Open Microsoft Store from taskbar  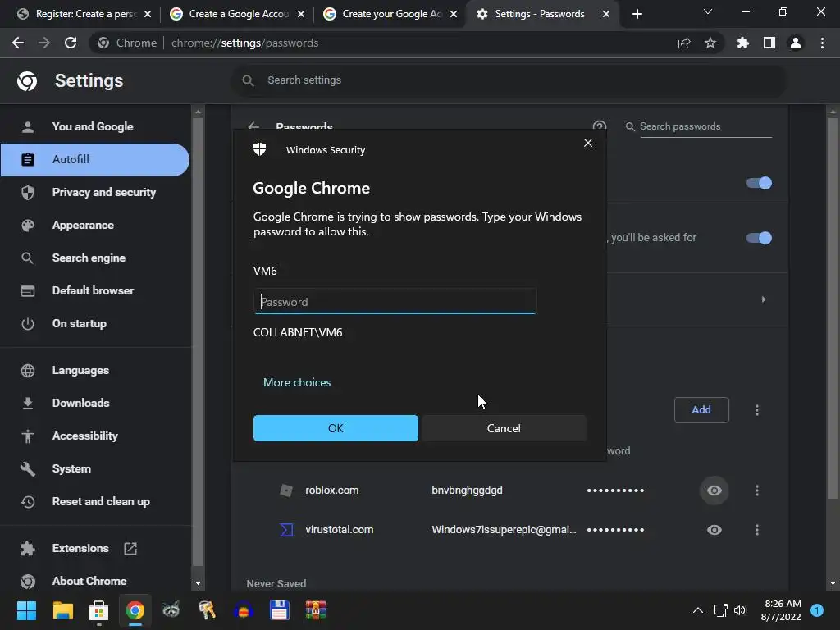pos(98,610)
